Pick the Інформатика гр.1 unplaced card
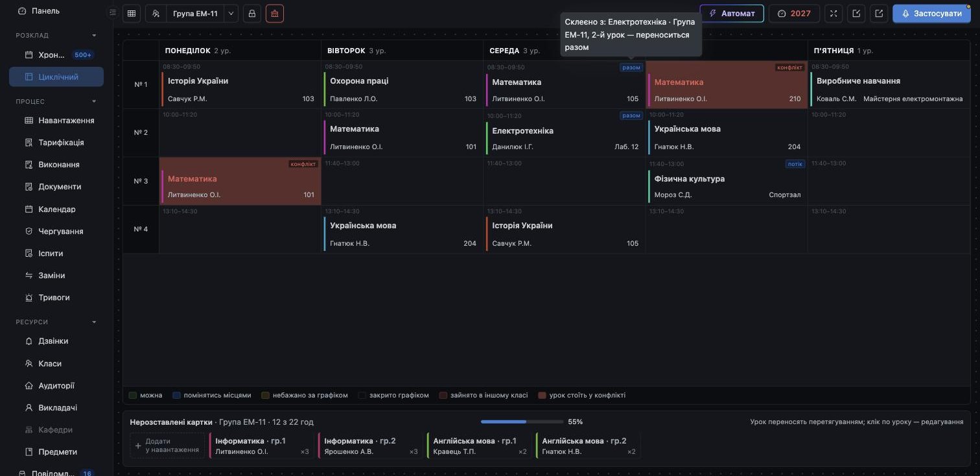This screenshot has width=980, height=476. click(262, 446)
